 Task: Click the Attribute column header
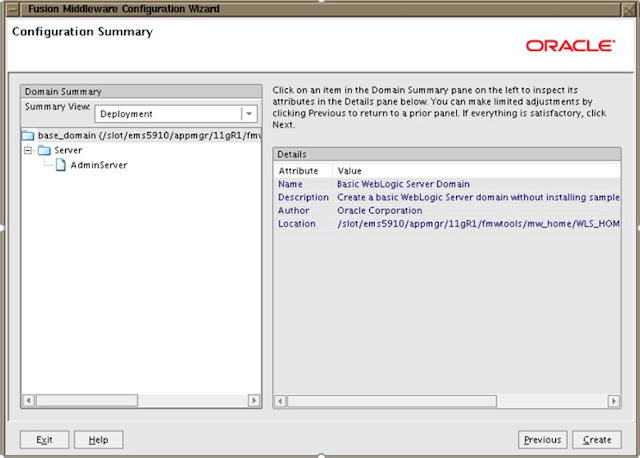(303, 171)
